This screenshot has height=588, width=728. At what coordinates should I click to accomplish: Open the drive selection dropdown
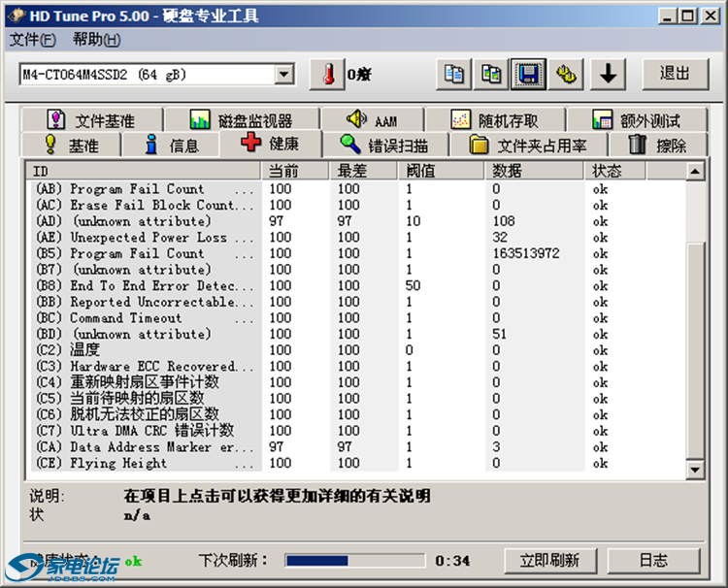click(x=283, y=75)
